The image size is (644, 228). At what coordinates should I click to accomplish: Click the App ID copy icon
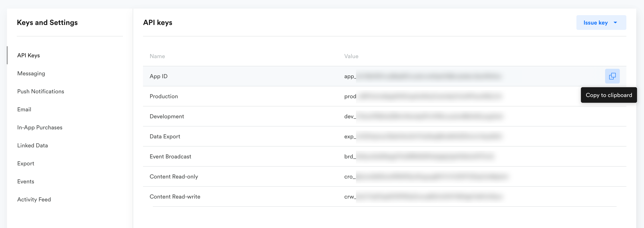coord(612,76)
